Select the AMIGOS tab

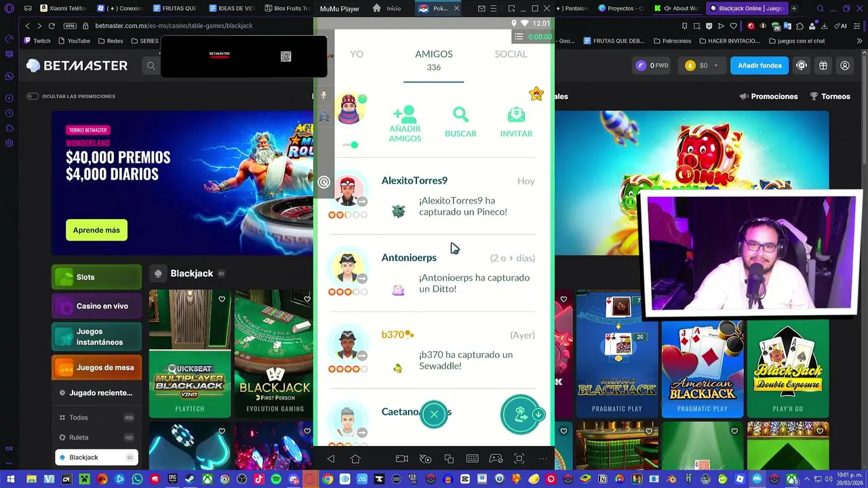pyautogui.click(x=433, y=54)
